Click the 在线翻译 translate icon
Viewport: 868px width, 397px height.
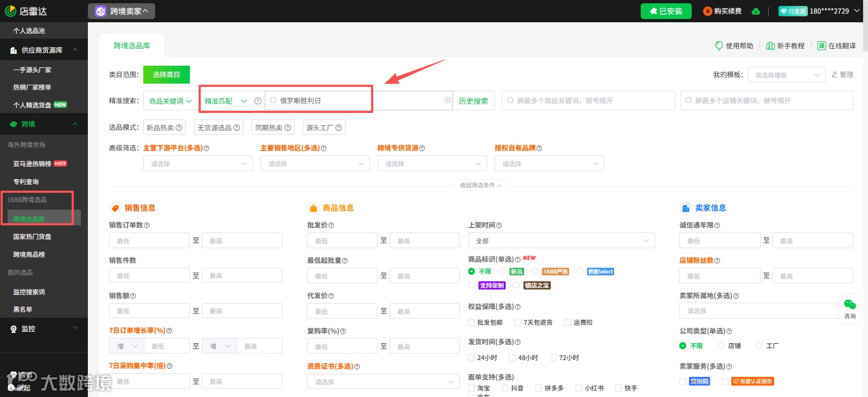click(821, 46)
